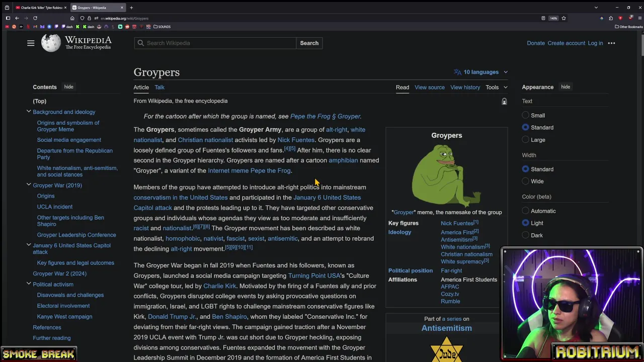Select the Read view tab
Screen dimensions: 644x362
pyautogui.click(x=403, y=87)
